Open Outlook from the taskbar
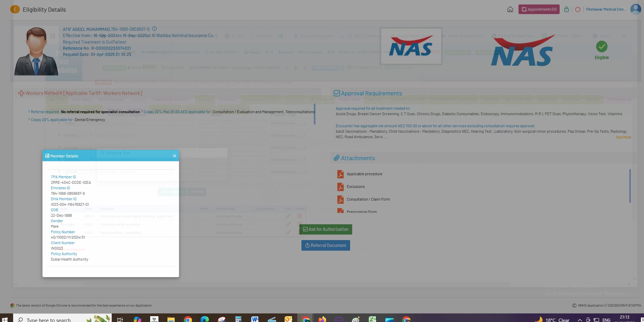 pyautogui.click(x=288, y=320)
